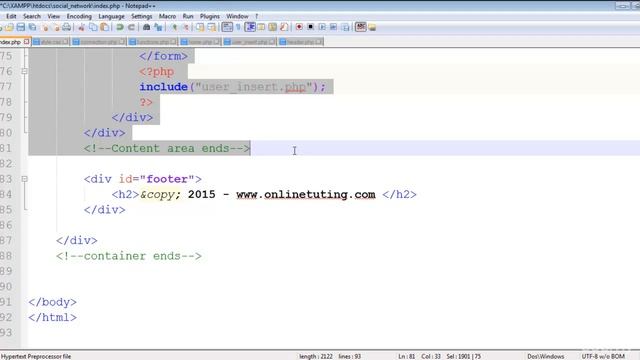
Task: Click the www.onlinetuting.com text in code
Action: click(x=306, y=194)
